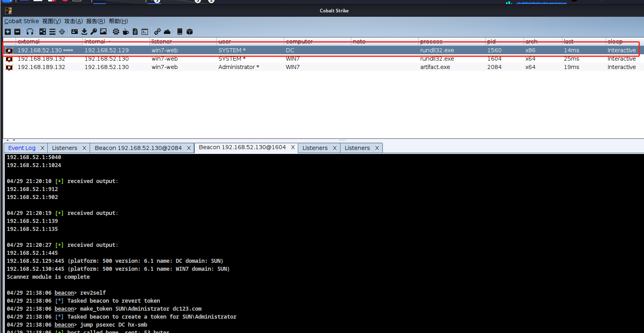Click the Disconnect minus icon

tap(17, 32)
